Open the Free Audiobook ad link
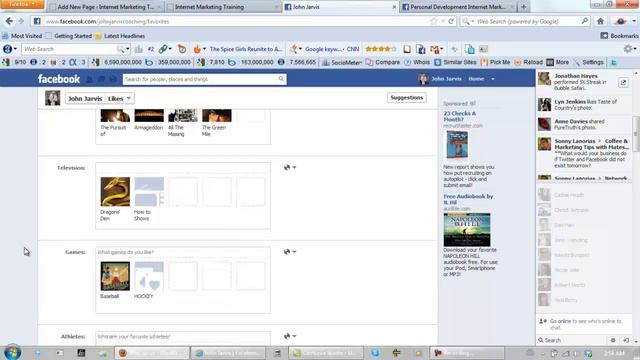 [468, 199]
